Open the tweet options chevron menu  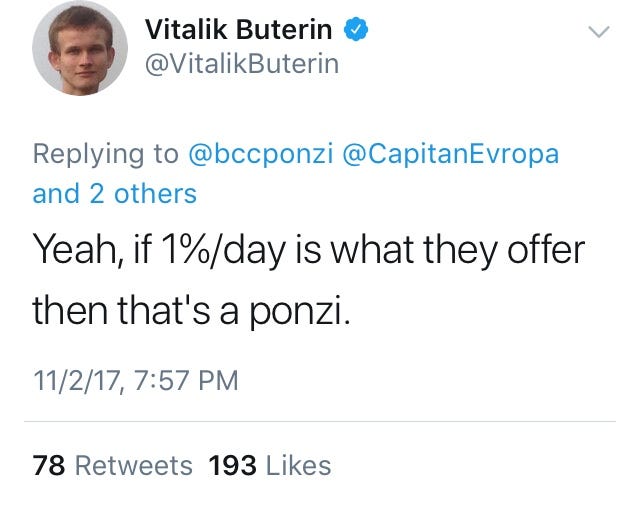tap(598, 33)
